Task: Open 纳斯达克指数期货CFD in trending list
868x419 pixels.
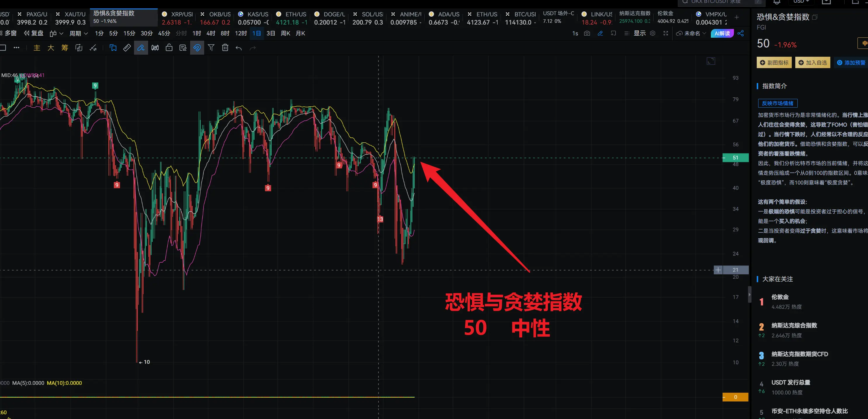Action: coord(800,354)
